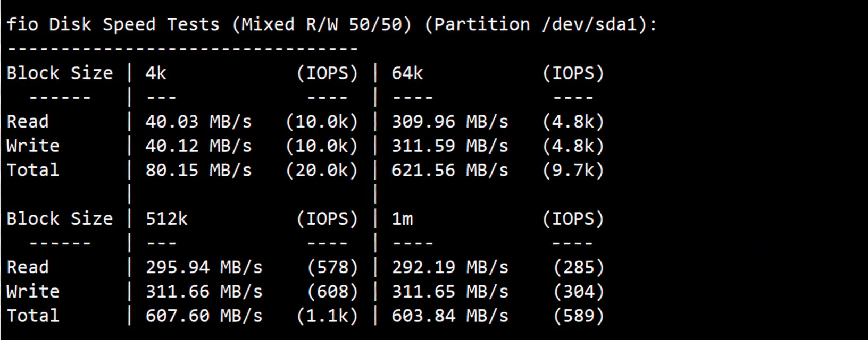Click the (589) total IOPS value

579,316
